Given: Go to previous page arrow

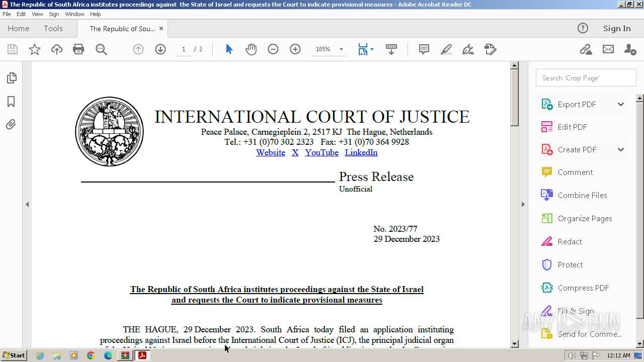Looking at the screenshot, I should 138,49.
